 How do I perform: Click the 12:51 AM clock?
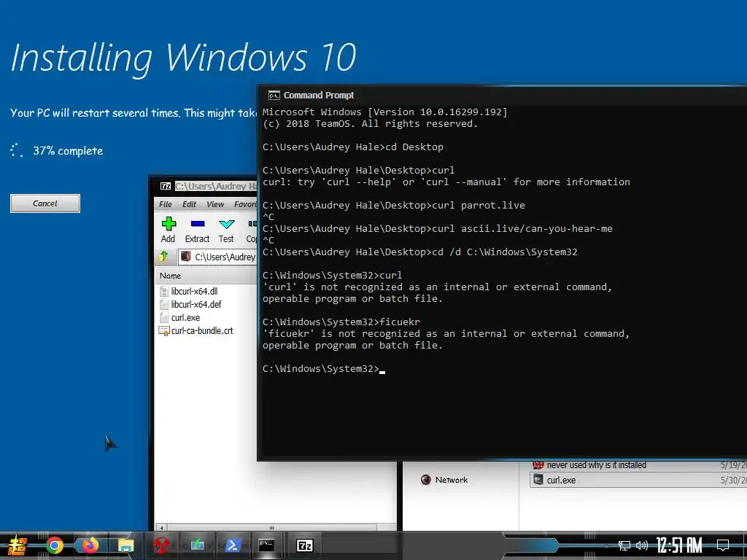click(x=679, y=545)
